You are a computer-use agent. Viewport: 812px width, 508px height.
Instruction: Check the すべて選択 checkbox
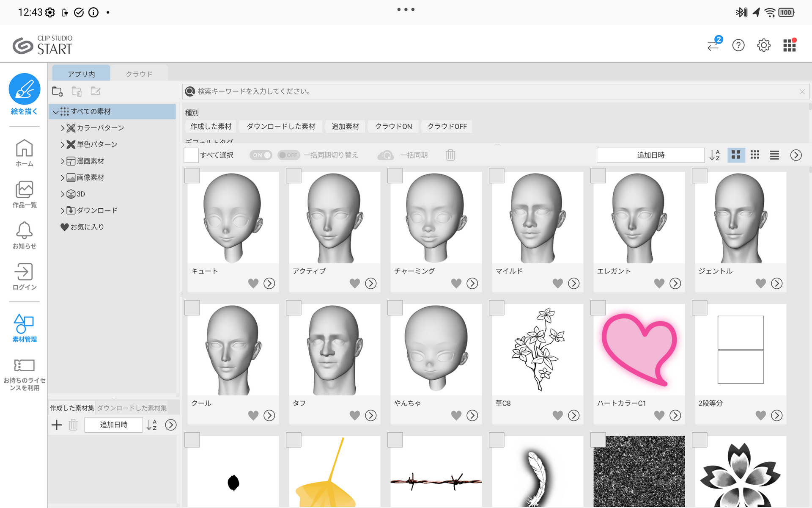[191, 155]
